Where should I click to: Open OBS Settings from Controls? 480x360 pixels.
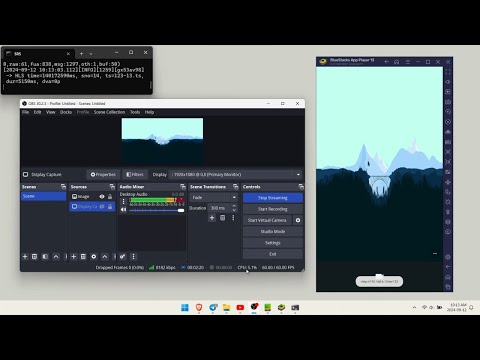273,243
